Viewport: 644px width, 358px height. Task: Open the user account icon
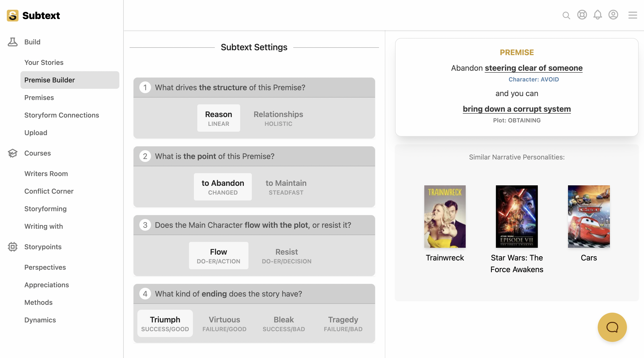[x=613, y=15]
